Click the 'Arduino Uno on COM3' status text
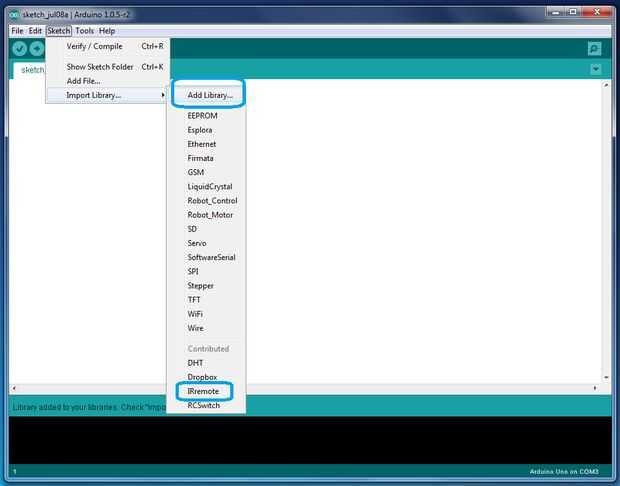This screenshot has height=486, width=620. pos(564,471)
